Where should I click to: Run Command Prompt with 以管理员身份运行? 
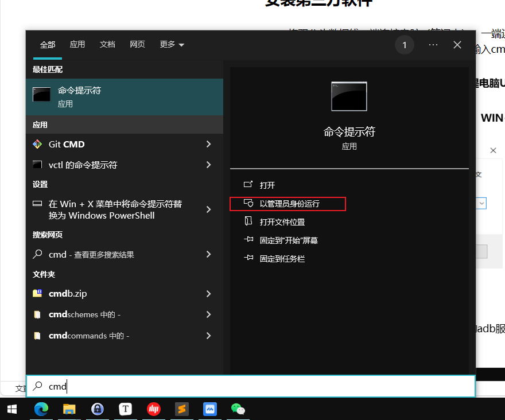point(289,204)
